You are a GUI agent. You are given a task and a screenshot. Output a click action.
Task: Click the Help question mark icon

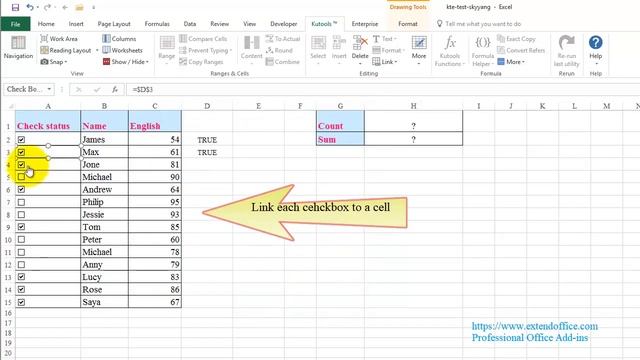(596, 42)
